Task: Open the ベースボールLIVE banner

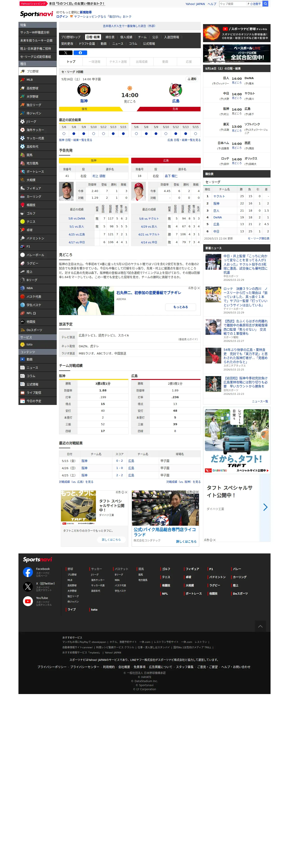Action: tap(237, 53)
